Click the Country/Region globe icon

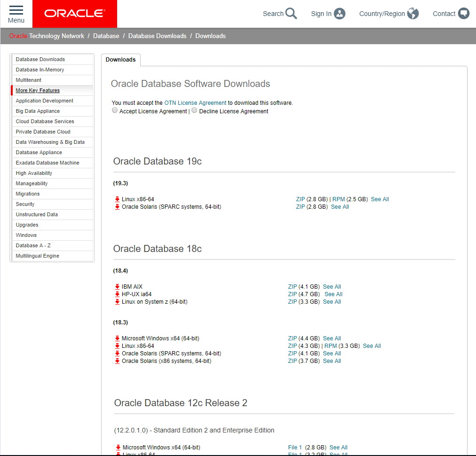(x=413, y=13)
